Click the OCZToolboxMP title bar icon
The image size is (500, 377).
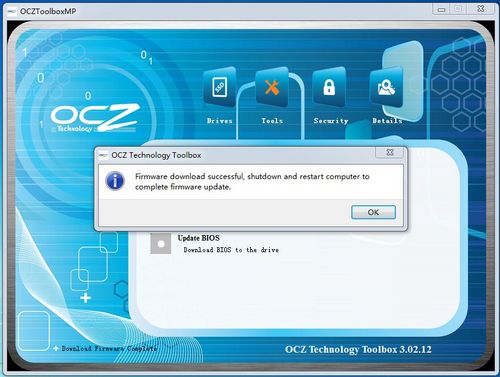[12, 12]
